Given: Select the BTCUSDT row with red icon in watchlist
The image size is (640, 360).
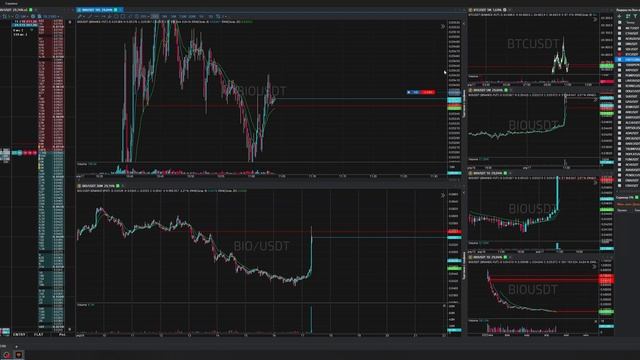Looking at the screenshot, I should (x=629, y=54).
